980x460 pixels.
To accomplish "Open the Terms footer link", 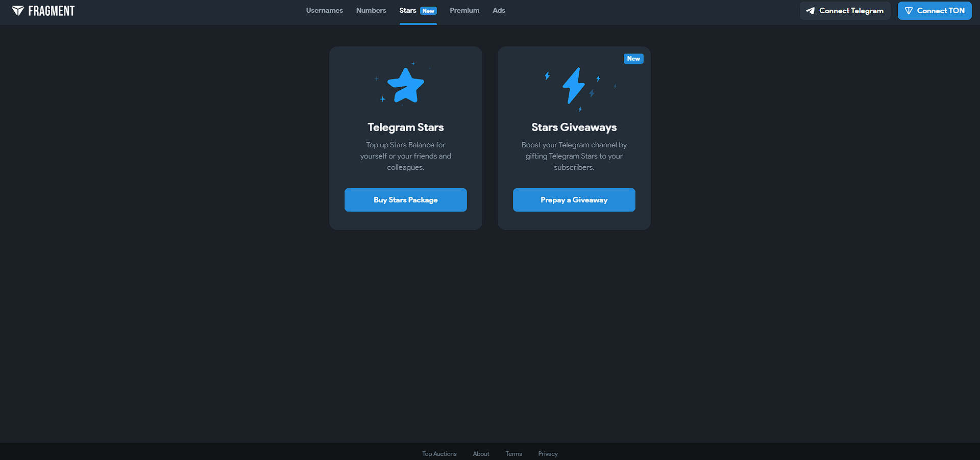I will tap(514, 454).
